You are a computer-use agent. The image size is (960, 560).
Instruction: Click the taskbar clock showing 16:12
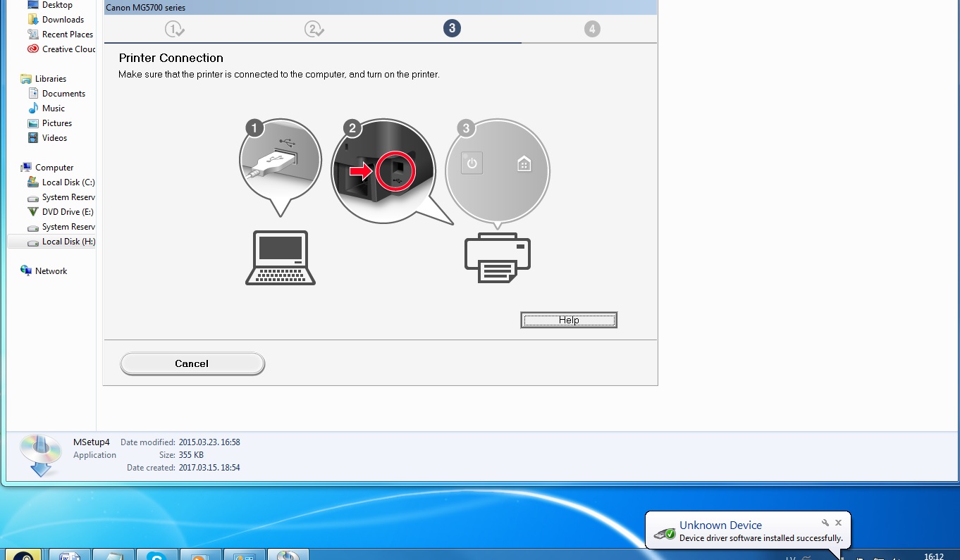934,556
